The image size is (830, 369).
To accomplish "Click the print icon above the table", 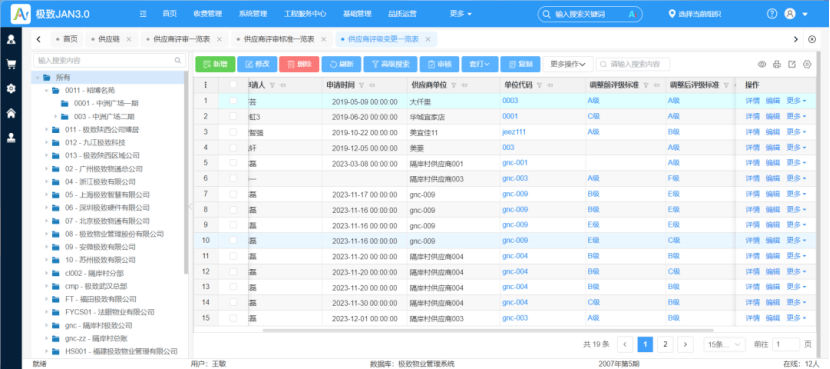I will 777,65.
